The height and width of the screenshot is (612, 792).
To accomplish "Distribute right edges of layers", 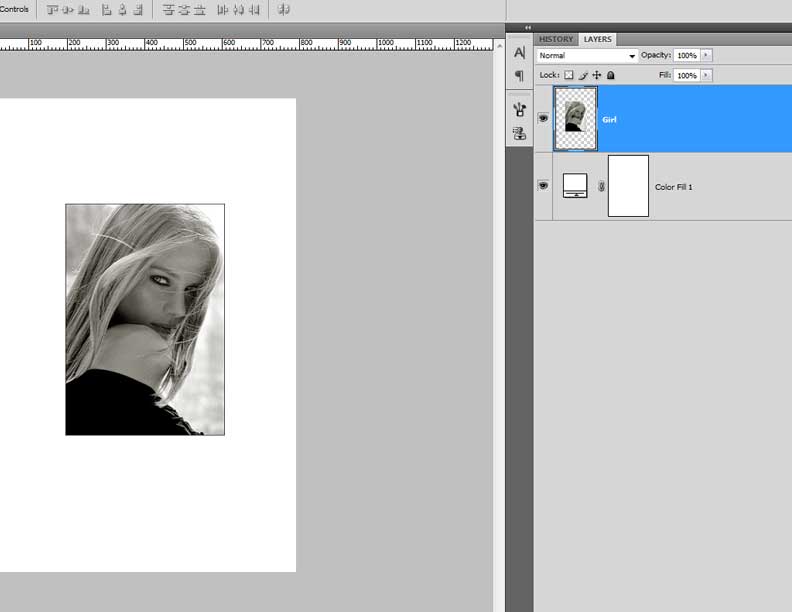I will coord(255,10).
